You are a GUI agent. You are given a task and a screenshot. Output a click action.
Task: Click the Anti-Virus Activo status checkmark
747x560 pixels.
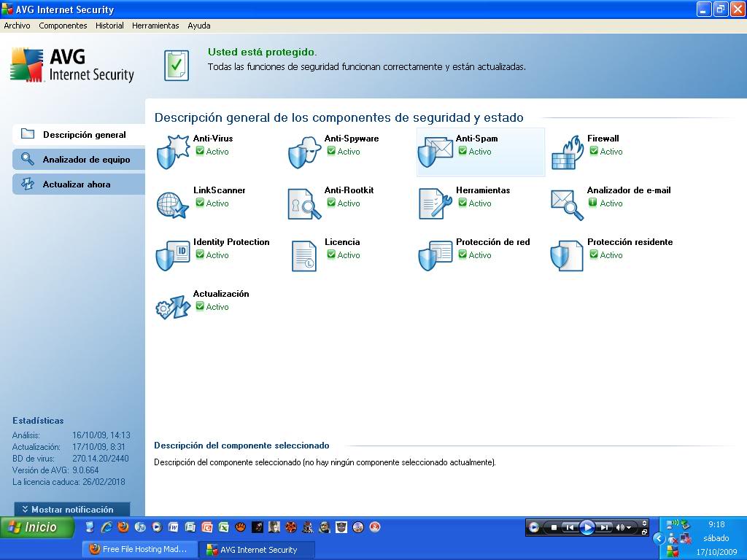pyautogui.click(x=200, y=151)
